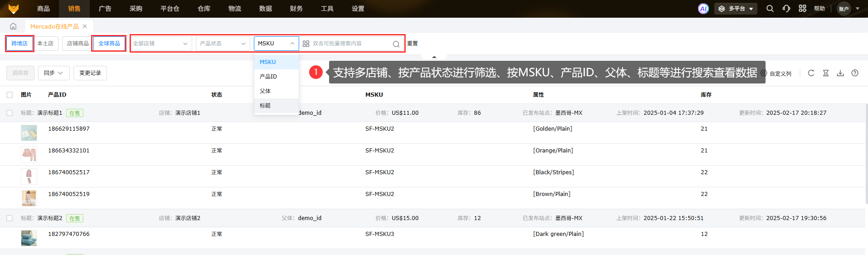Open the AI assistant icon
868x255 pixels.
coord(703,9)
